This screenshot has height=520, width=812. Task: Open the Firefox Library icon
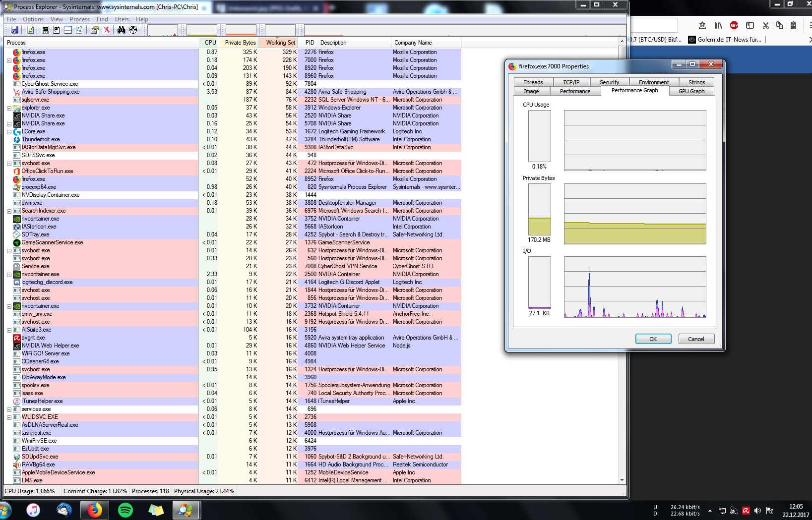718,25
